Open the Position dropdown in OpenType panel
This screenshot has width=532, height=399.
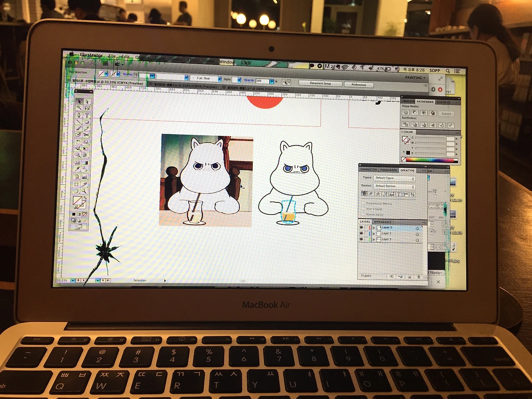(x=394, y=186)
